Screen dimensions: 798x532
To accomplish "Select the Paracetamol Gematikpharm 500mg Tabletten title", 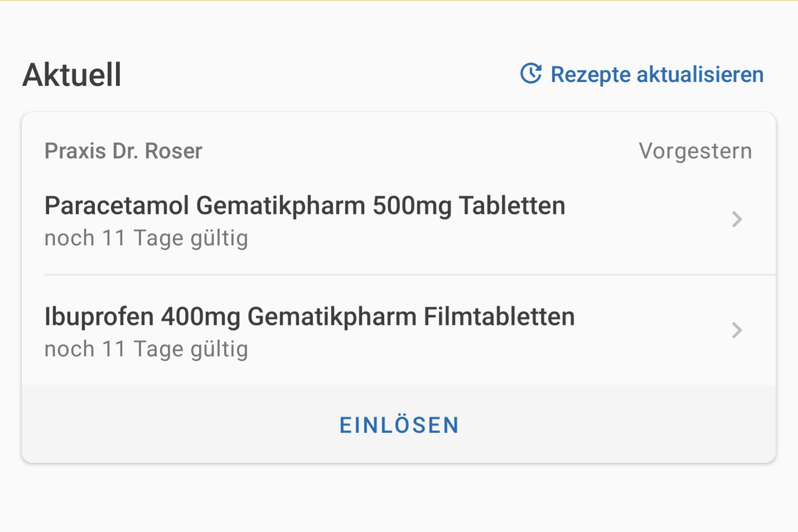I will 304,206.
